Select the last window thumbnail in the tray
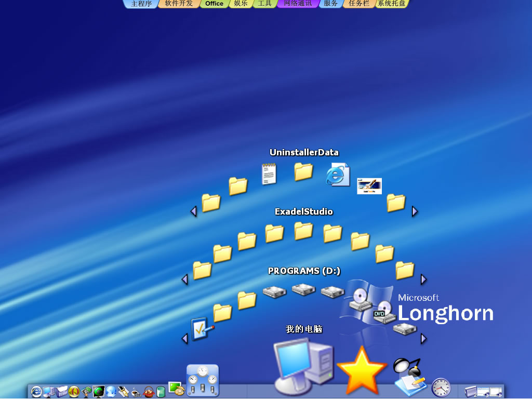532x399 pixels. click(x=495, y=392)
